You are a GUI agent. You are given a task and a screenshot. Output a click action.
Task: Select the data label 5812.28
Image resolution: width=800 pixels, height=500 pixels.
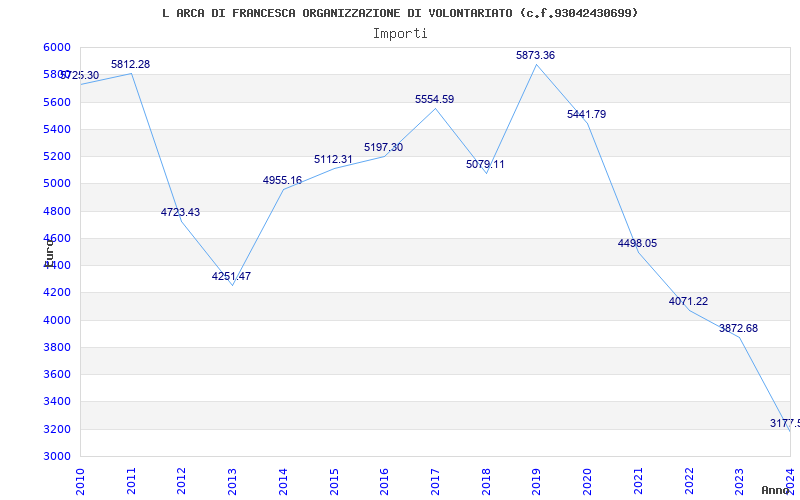[131, 64]
